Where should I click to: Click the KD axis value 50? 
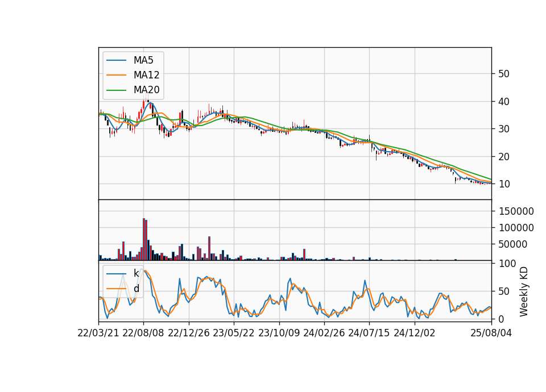coord(504,291)
